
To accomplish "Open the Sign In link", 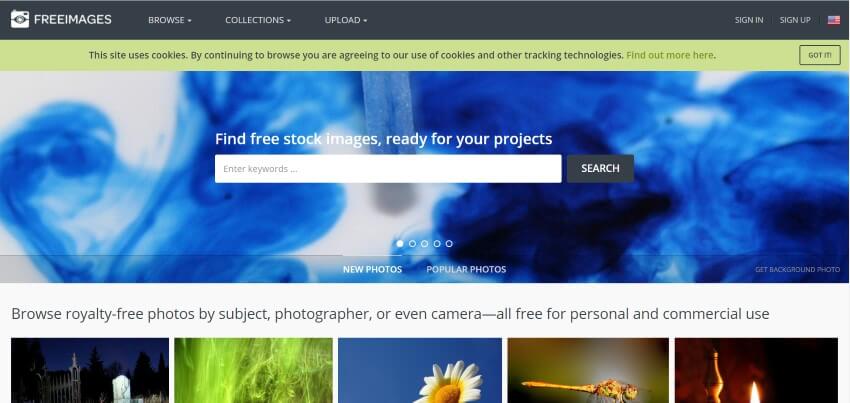I will [749, 20].
